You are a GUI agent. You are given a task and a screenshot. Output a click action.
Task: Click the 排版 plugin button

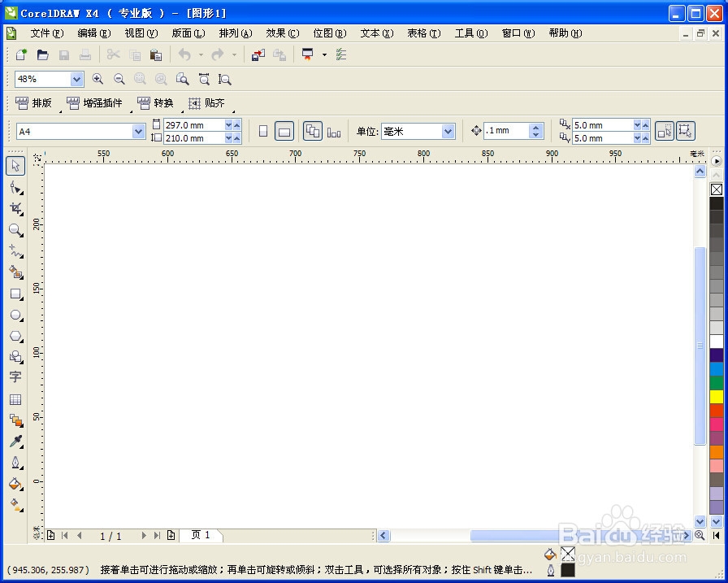(x=33, y=103)
